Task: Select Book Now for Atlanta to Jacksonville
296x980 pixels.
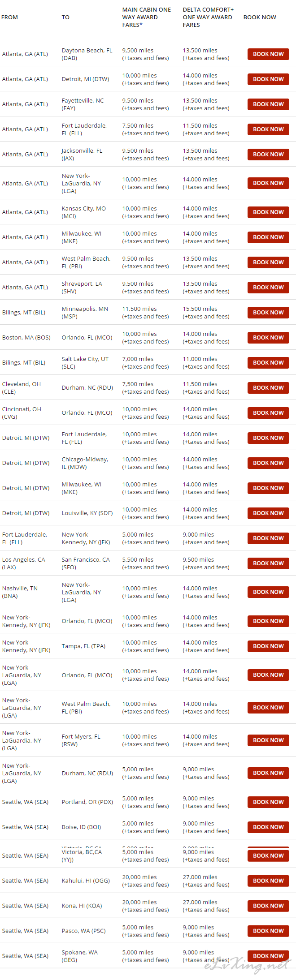Action: [268, 155]
